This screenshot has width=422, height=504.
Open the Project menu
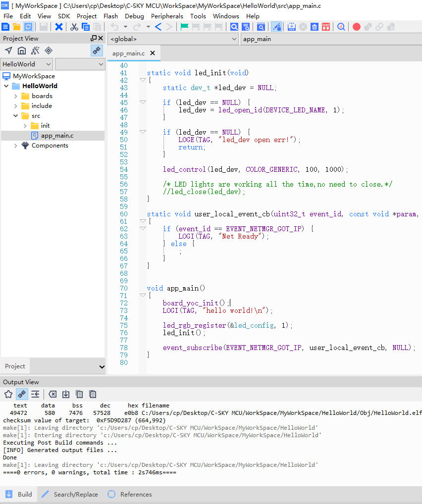coord(87,16)
